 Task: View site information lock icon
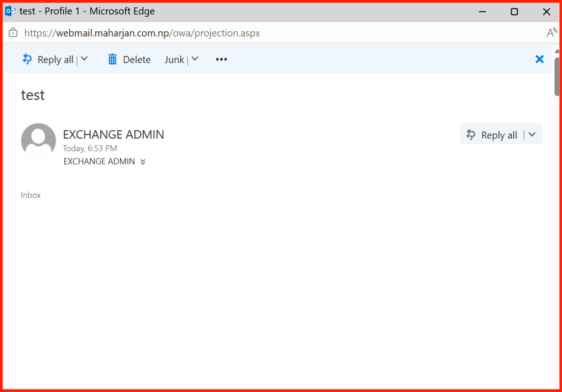pyautogui.click(x=13, y=32)
